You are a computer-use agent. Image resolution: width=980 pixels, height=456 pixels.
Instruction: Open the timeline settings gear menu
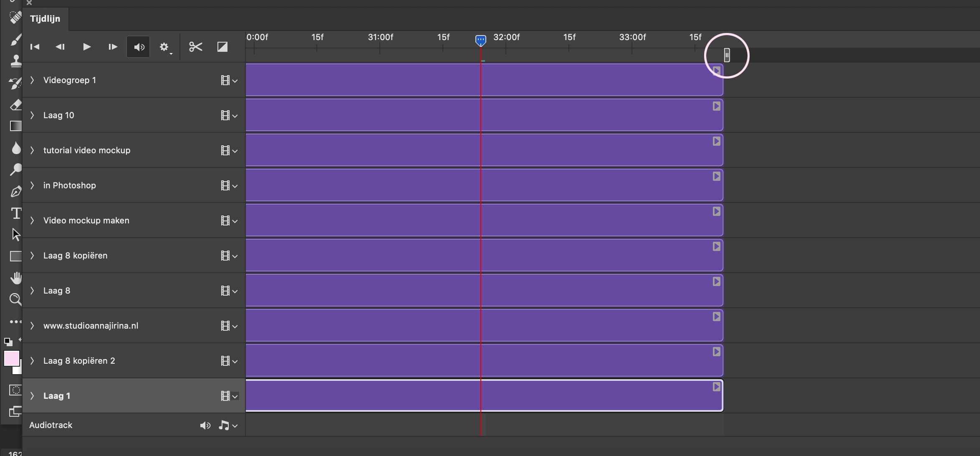click(x=164, y=47)
